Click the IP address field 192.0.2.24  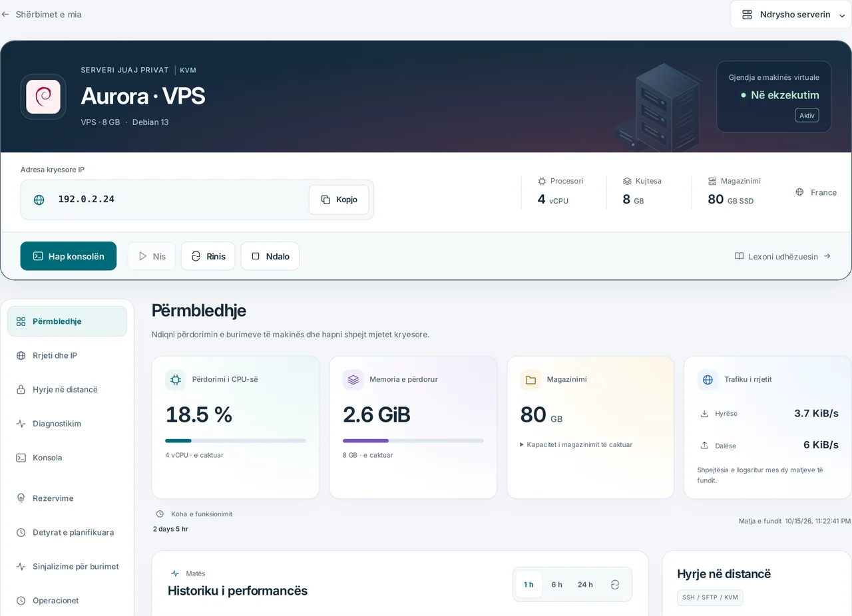coord(197,200)
